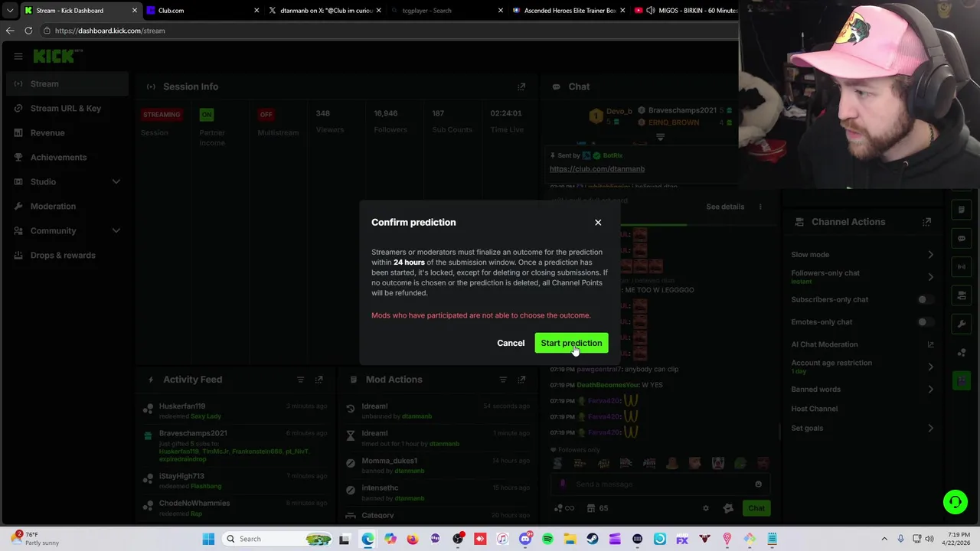Reload the dashboard page

(28, 31)
